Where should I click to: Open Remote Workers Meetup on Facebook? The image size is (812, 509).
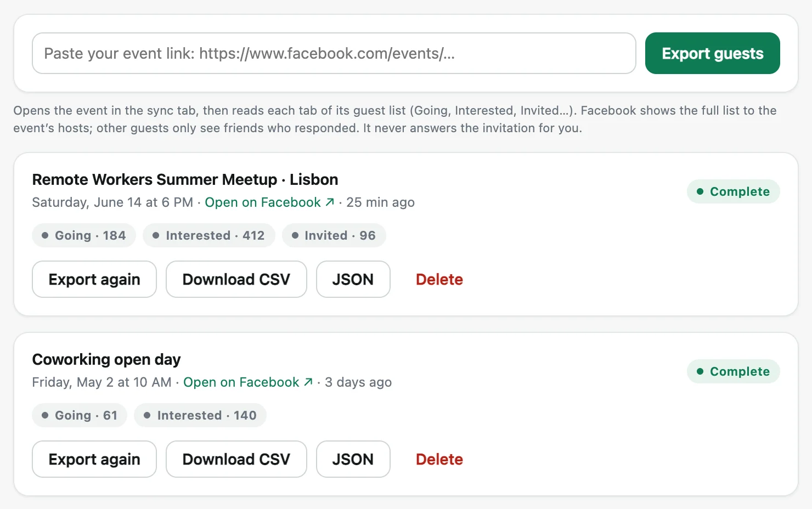(x=269, y=202)
